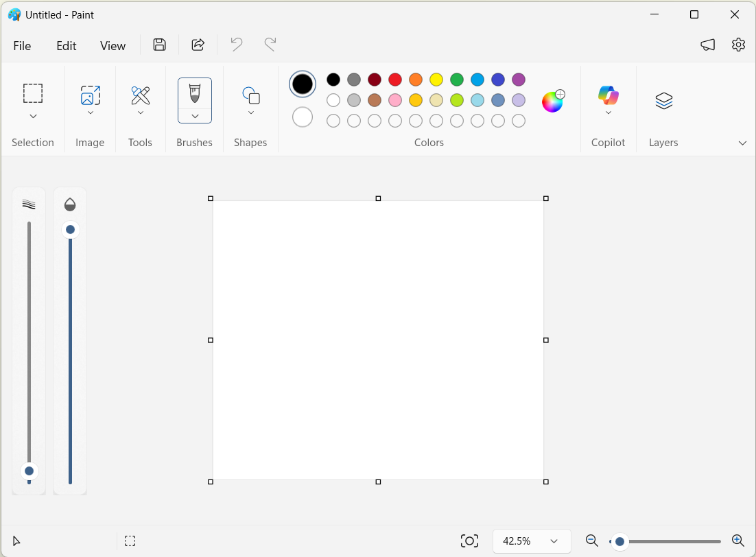Collapse the ribbon toolbar chevron

(742, 143)
